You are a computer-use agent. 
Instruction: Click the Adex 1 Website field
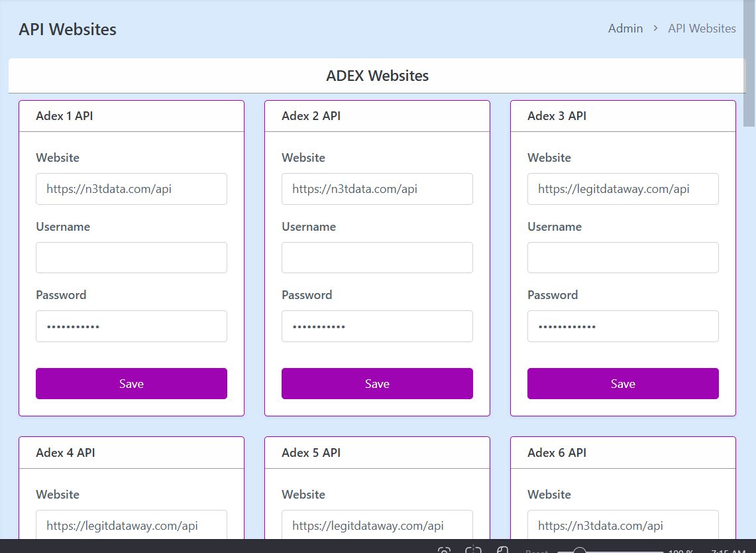click(131, 189)
